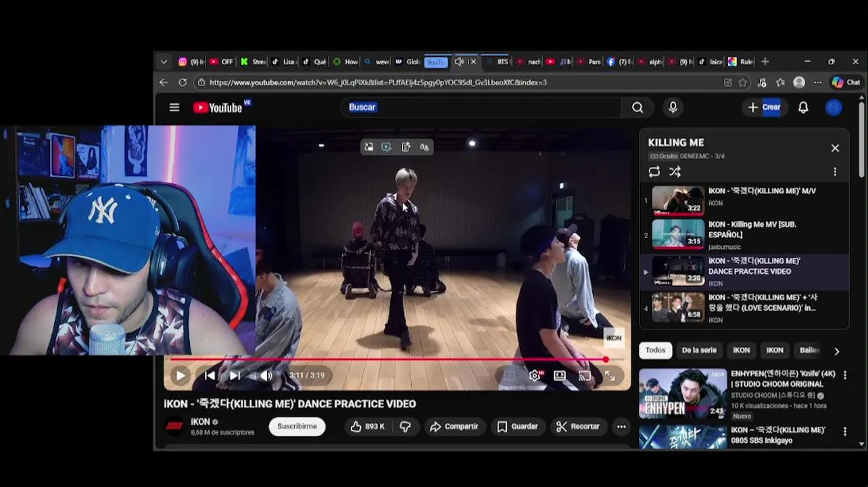The height and width of the screenshot is (487, 868).
Task: Open the iKON channel avatar
Action: [x=174, y=426]
